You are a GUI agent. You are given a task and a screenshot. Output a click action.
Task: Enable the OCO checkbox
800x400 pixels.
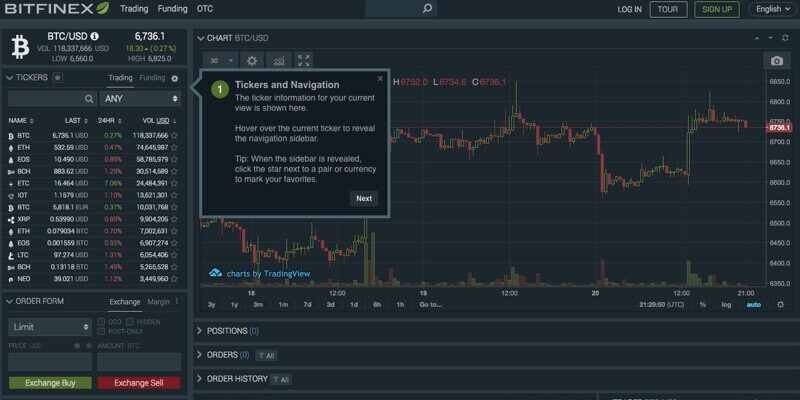[x=101, y=322]
